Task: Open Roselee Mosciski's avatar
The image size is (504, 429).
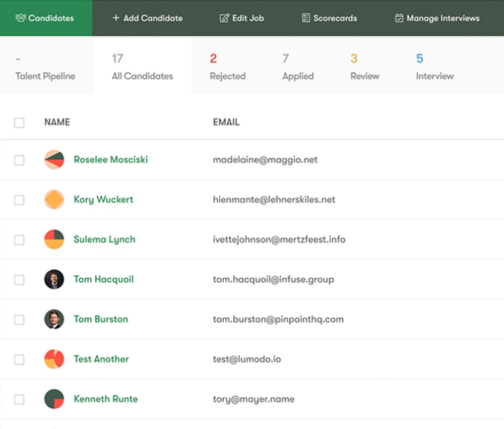Action: pos(54,159)
